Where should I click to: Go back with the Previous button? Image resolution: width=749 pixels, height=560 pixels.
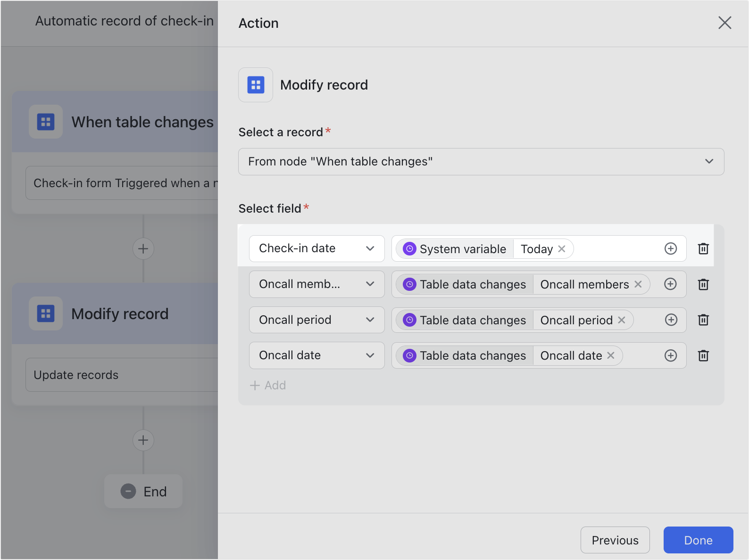(615, 540)
